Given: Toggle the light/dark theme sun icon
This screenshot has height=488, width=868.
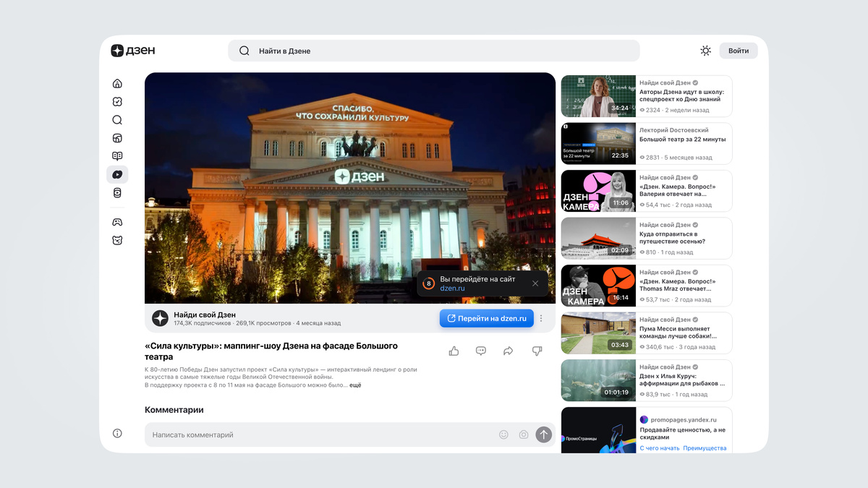Looking at the screenshot, I should coord(705,51).
